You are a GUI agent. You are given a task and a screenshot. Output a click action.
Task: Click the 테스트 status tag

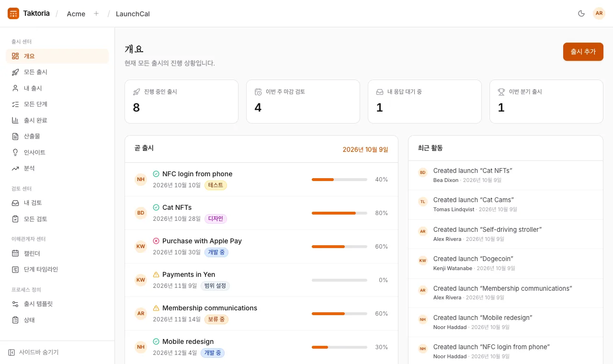coord(216,185)
